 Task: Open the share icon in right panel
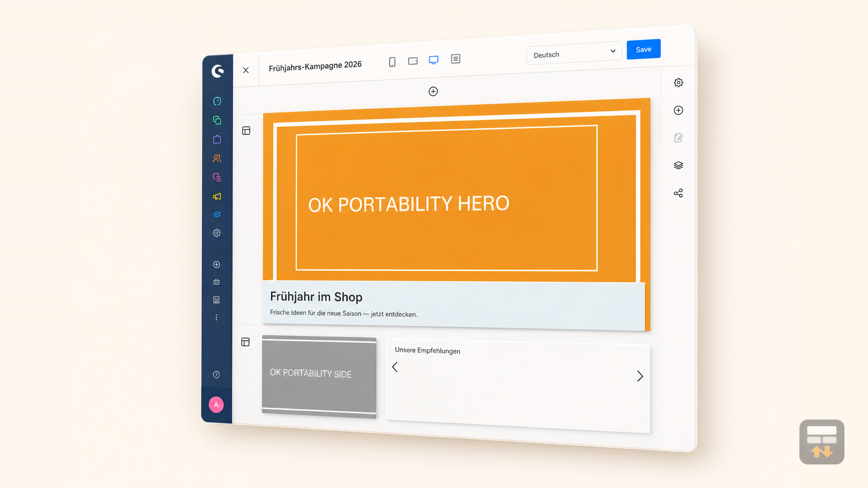coord(679,193)
